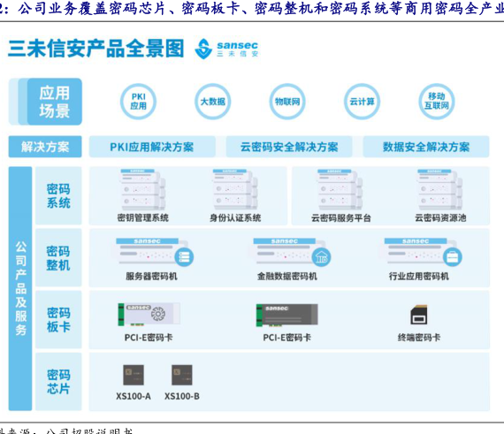Click the 终端密码卡 caption text
Screen dimensions: 504x434
point(419,338)
